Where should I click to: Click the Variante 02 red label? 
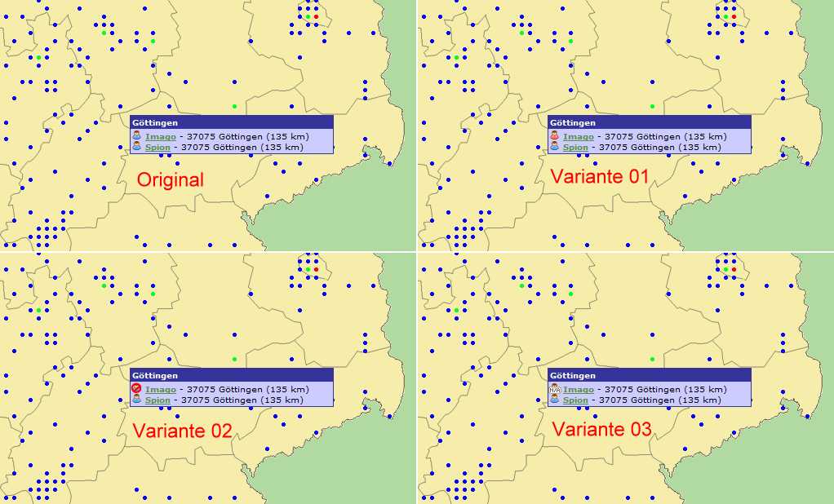(182, 431)
